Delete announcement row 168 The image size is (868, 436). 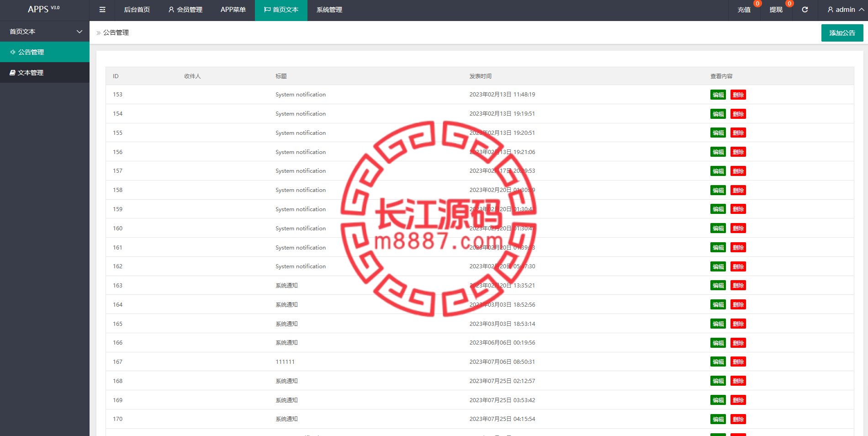coord(738,381)
